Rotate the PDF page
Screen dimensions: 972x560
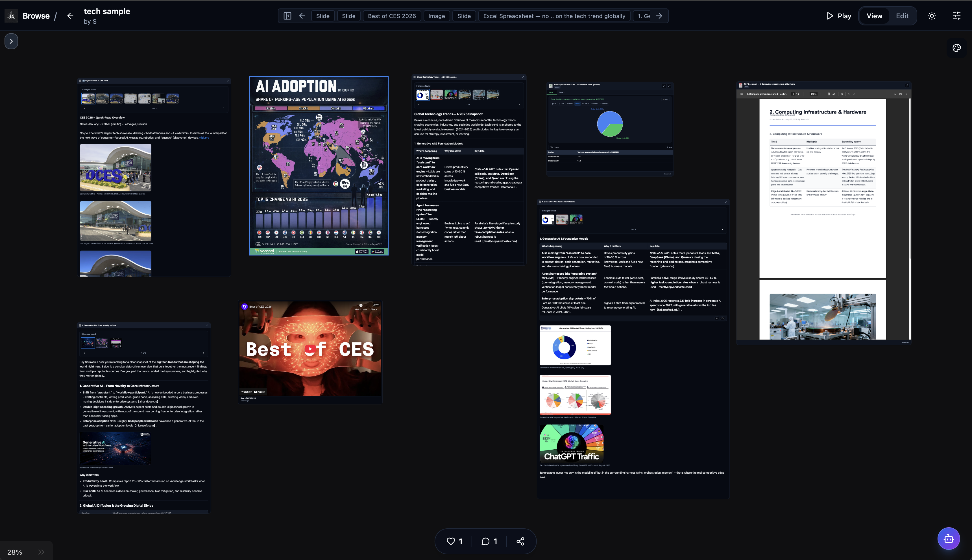point(834,94)
